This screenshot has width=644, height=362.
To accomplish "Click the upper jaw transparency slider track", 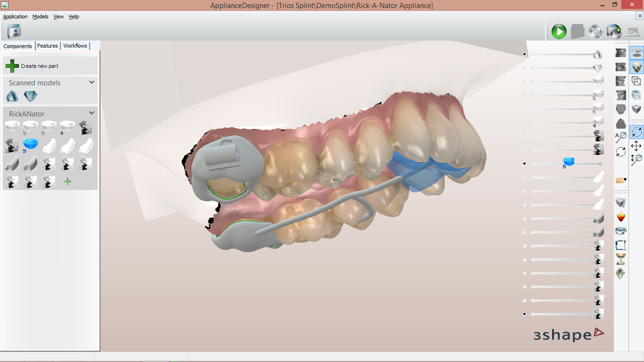I will (x=562, y=54).
